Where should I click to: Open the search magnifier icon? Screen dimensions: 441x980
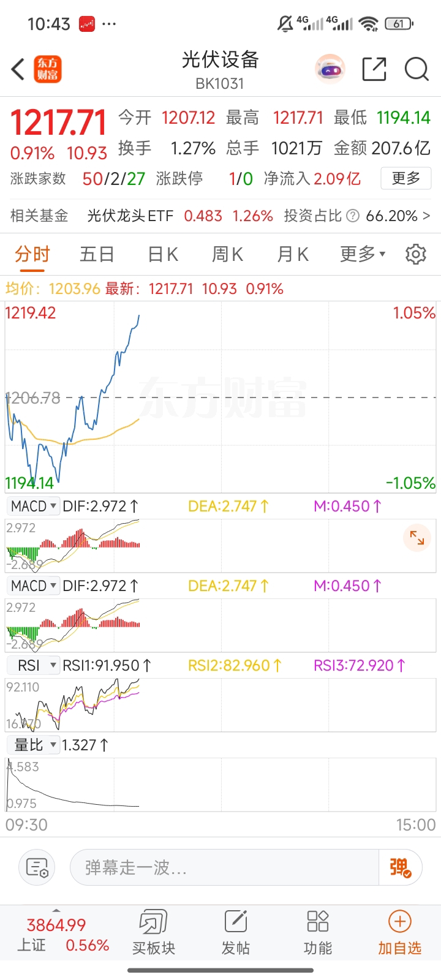[x=417, y=69]
